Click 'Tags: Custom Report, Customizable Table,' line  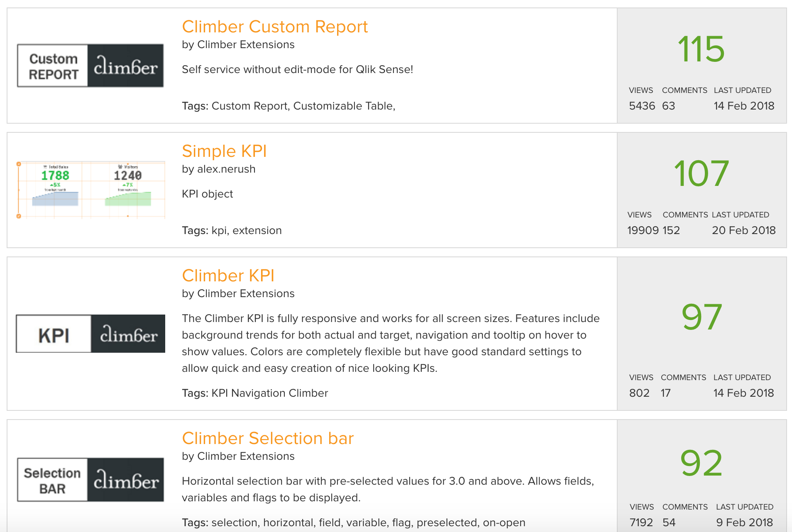tap(288, 106)
